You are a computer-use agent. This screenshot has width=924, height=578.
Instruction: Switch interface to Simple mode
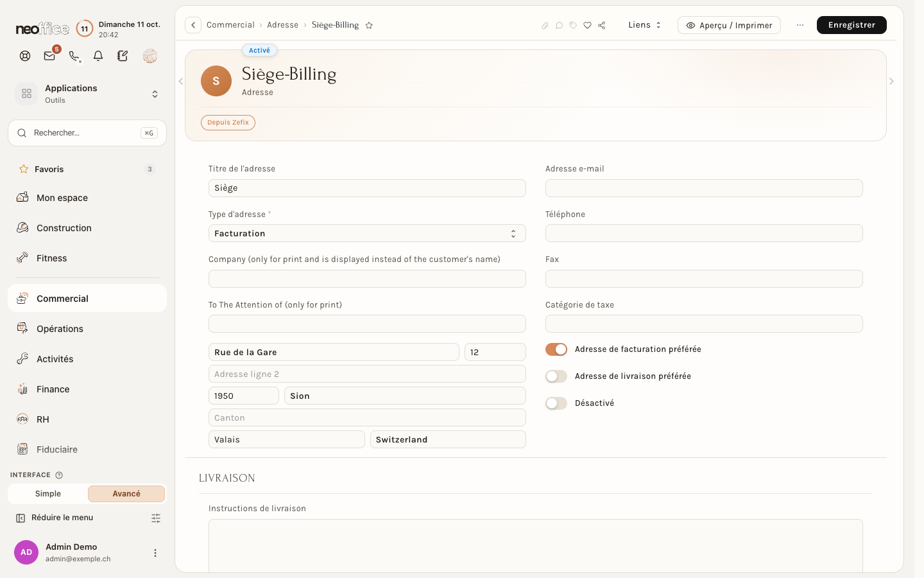click(48, 494)
